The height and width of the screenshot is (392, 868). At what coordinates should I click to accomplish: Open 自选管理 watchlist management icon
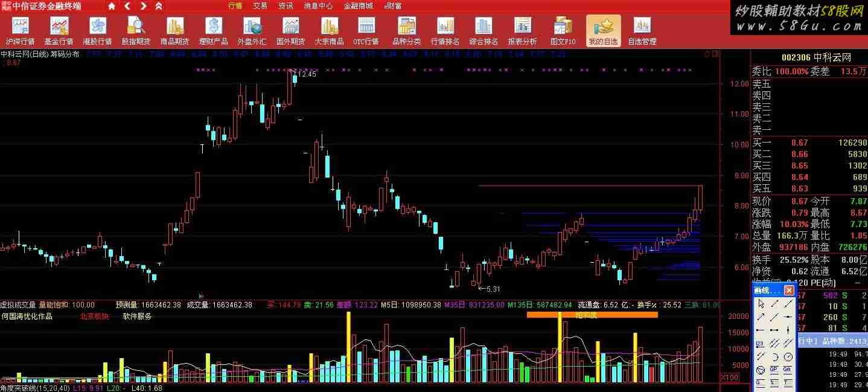pyautogui.click(x=642, y=31)
